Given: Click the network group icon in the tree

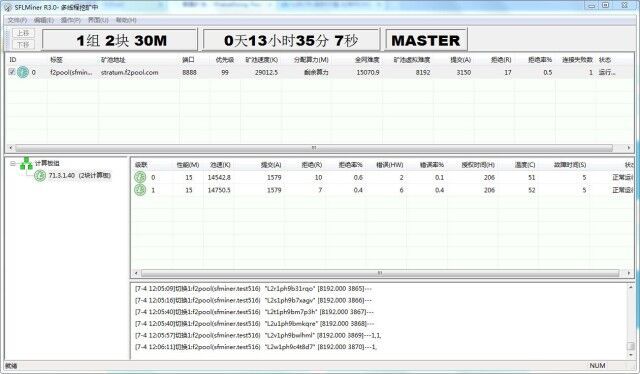Looking at the screenshot, I should (x=26, y=163).
